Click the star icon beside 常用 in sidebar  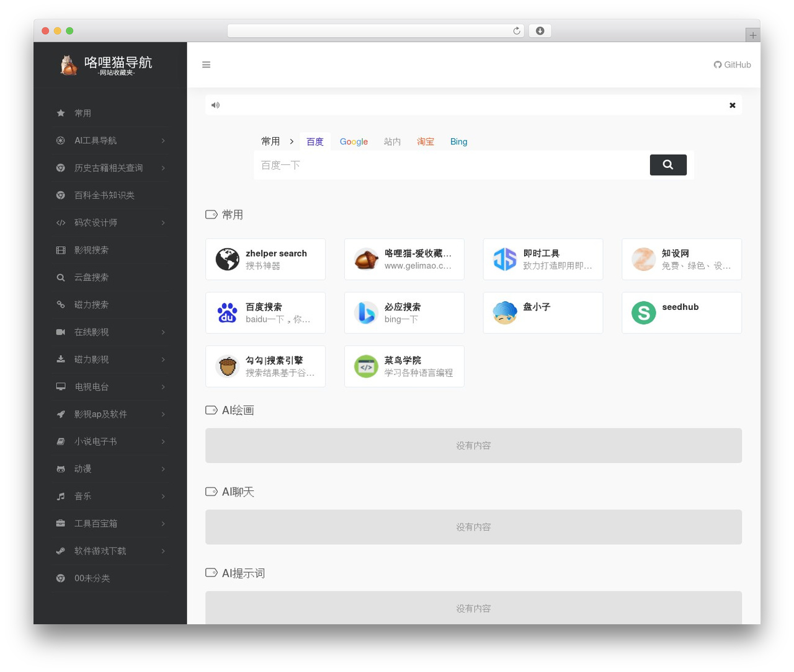(61, 113)
